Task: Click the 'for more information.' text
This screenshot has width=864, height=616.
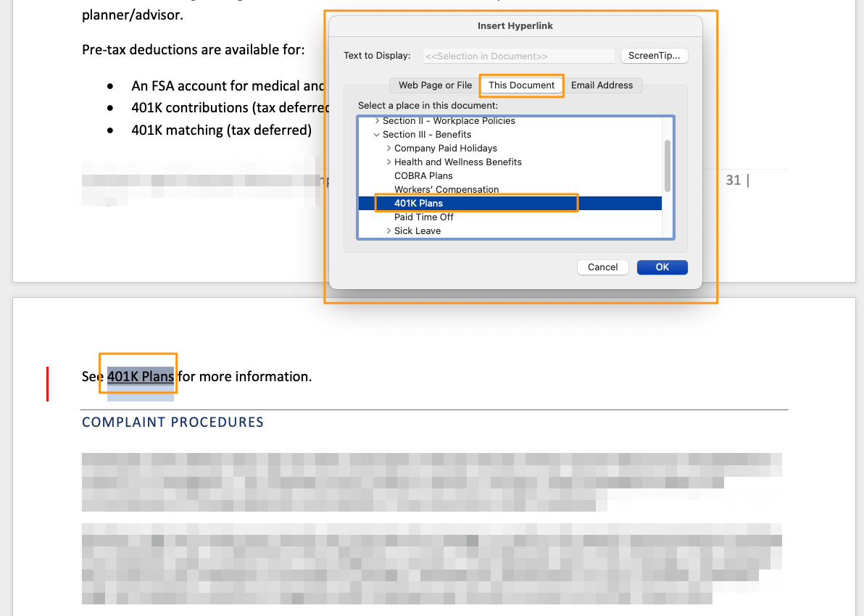Action: [x=245, y=376]
